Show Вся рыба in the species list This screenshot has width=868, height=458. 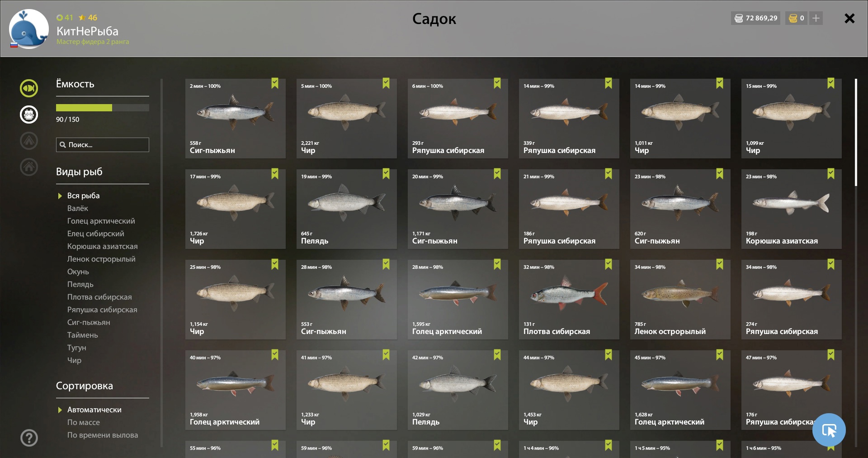[84, 196]
